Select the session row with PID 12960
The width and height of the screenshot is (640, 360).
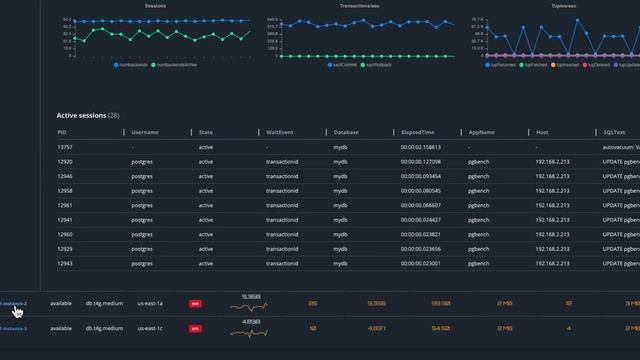pyautogui.click(x=348, y=235)
